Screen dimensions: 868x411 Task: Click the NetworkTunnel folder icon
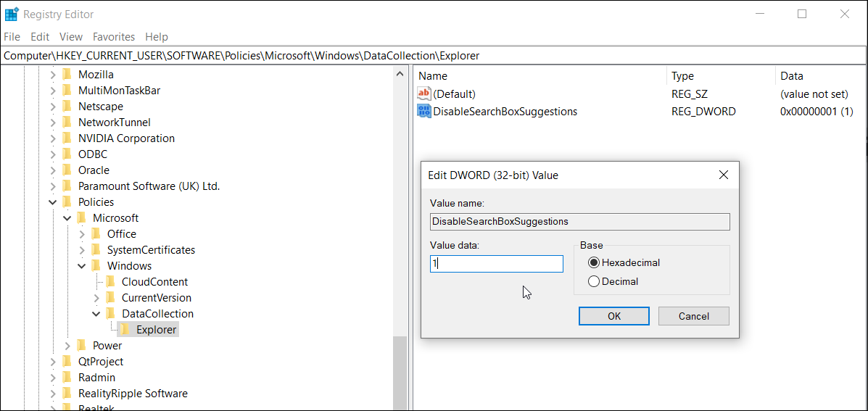tap(67, 123)
